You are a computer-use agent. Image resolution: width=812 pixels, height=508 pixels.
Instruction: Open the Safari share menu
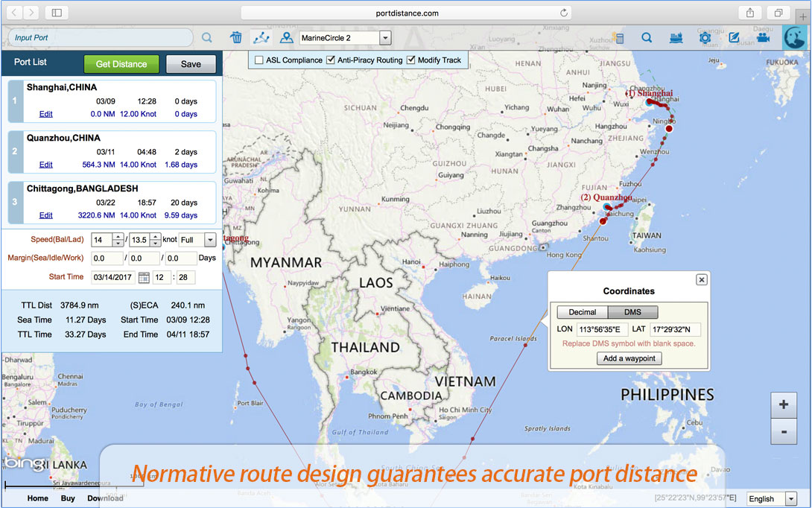(x=750, y=13)
